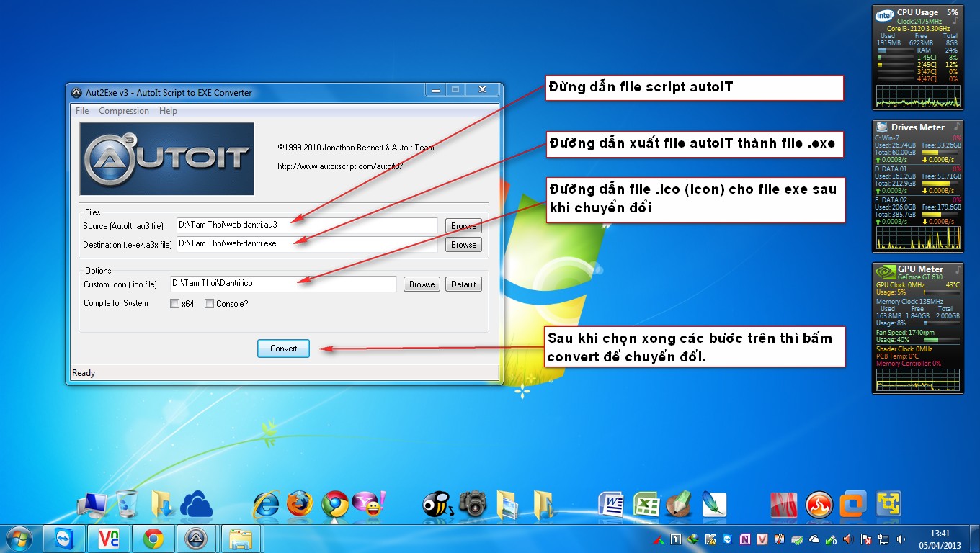The height and width of the screenshot is (553, 980).
Task: Enable the x64 compile option
Action: (x=174, y=304)
